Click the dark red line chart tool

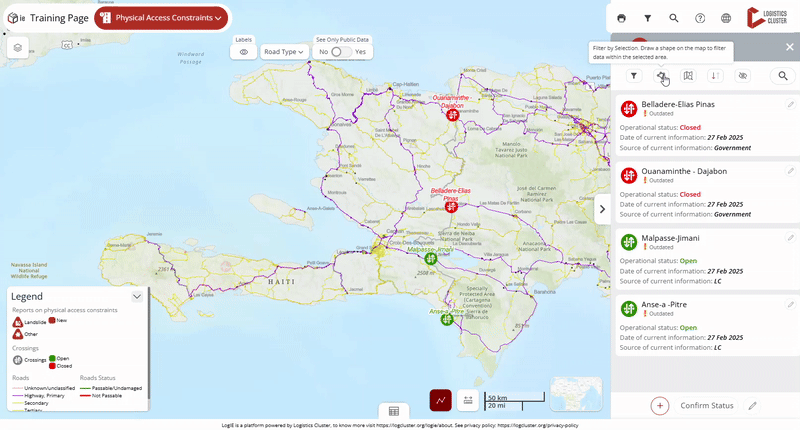(441, 400)
